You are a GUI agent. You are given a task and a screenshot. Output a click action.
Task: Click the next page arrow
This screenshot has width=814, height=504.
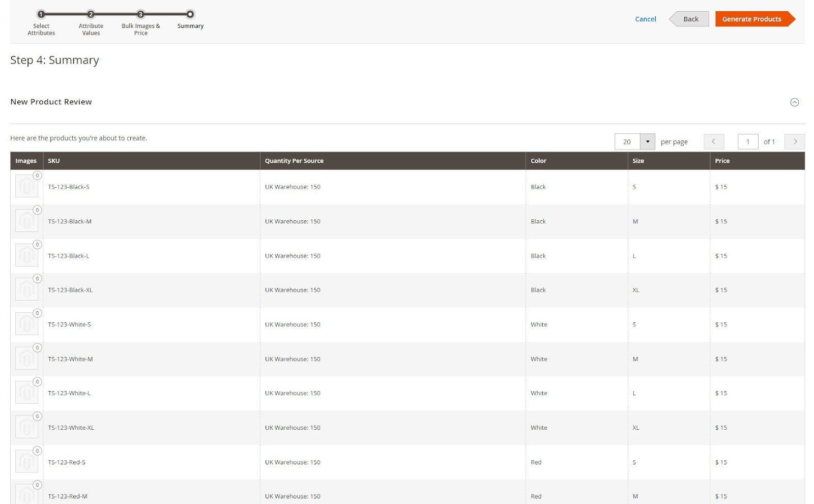click(x=795, y=141)
